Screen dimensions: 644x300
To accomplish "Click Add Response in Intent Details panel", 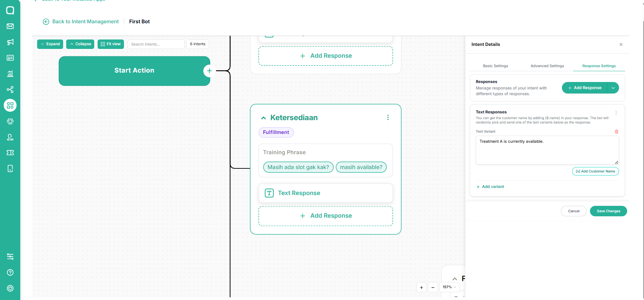I will coord(585,88).
